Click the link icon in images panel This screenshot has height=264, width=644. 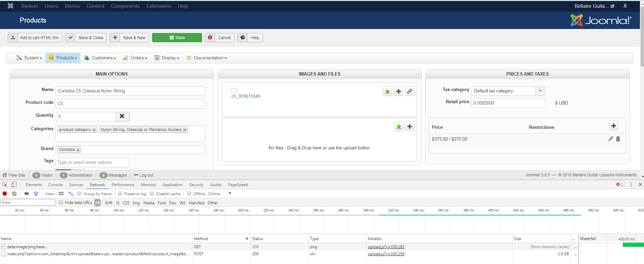tap(409, 91)
